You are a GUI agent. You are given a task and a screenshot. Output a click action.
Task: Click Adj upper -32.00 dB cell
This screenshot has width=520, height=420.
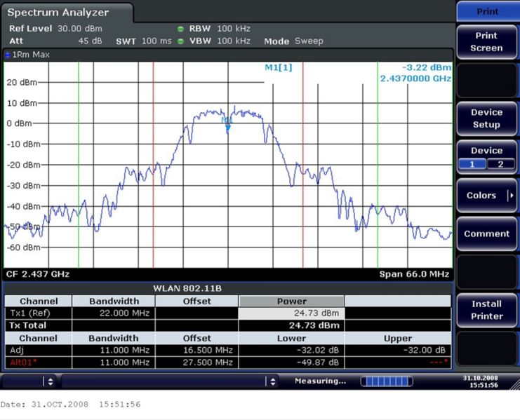tap(398, 350)
